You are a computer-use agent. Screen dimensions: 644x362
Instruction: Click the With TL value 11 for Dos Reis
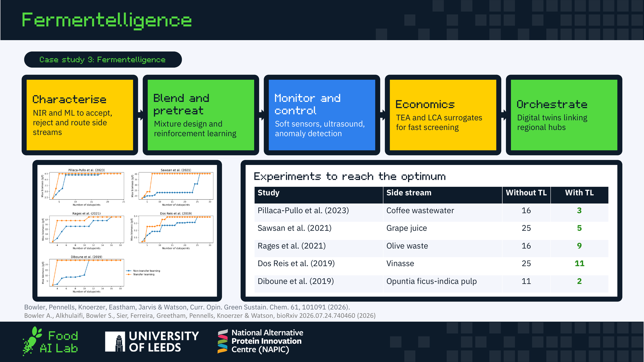tap(580, 263)
